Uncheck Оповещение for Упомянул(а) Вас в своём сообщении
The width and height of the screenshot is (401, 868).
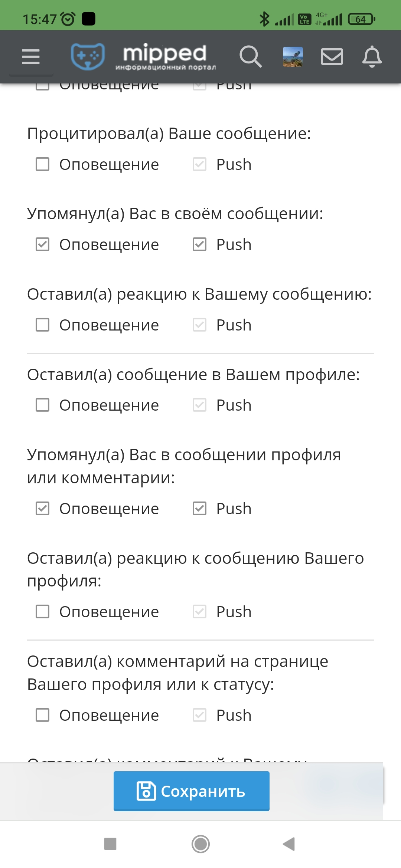42,244
